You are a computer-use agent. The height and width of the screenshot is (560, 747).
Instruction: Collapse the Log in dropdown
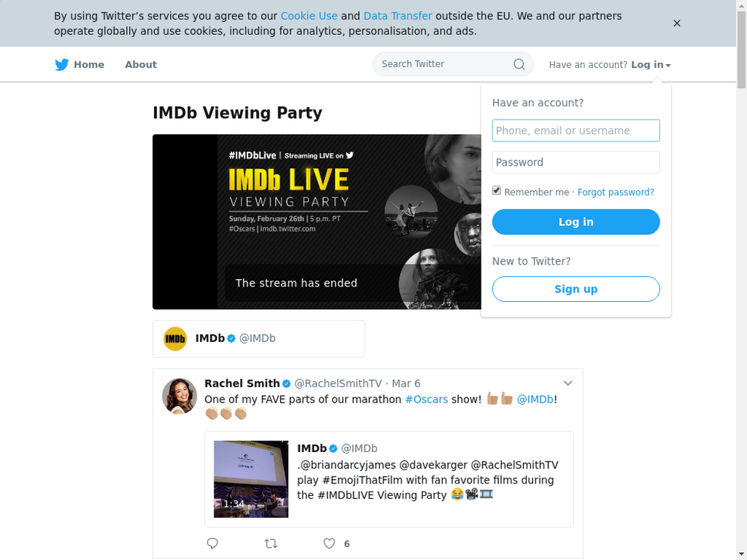[x=651, y=65]
